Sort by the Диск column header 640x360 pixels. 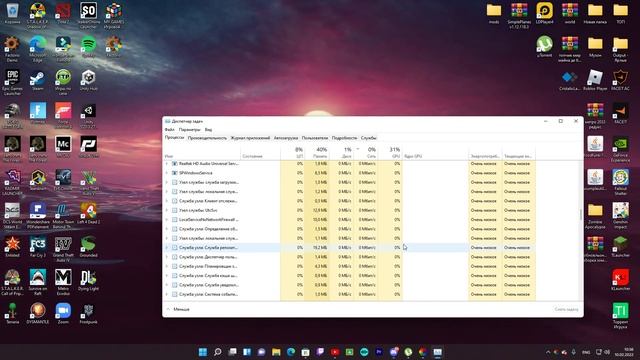pyautogui.click(x=341, y=153)
